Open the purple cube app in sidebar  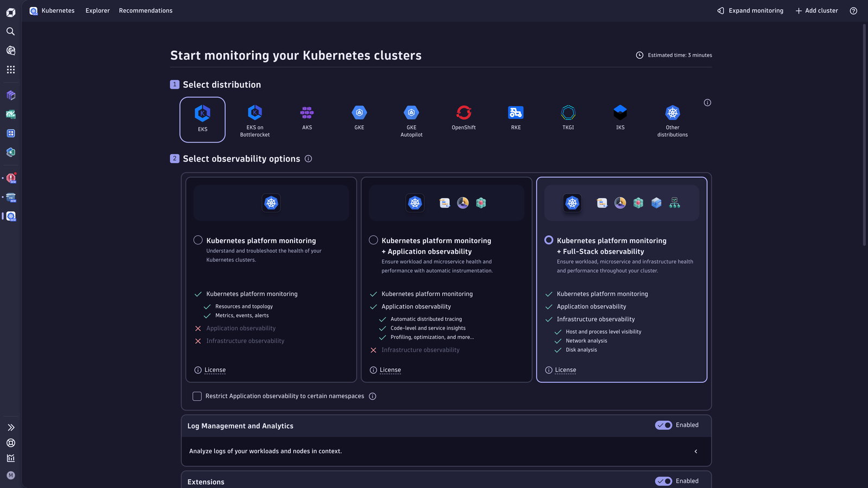[x=11, y=95]
